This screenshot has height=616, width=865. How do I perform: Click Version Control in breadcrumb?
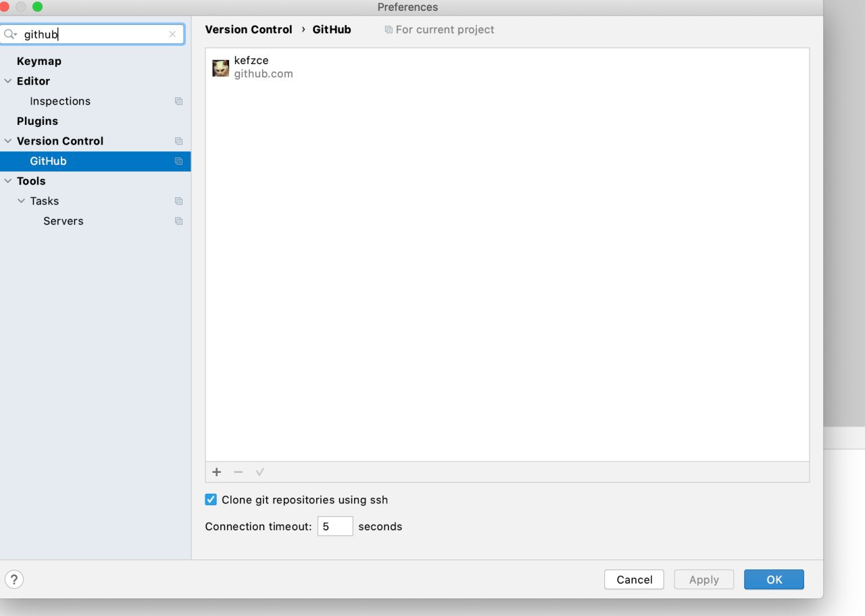[249, 30]
